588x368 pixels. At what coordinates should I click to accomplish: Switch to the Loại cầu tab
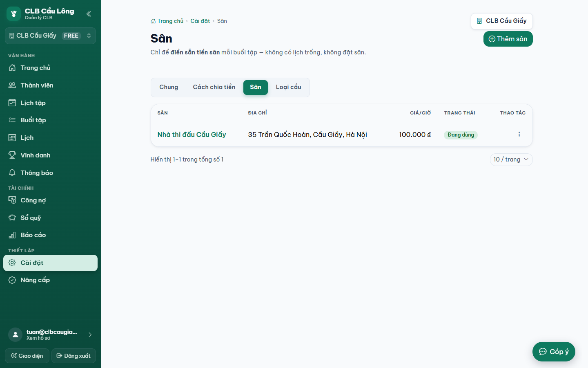click(x=288, y=87)
